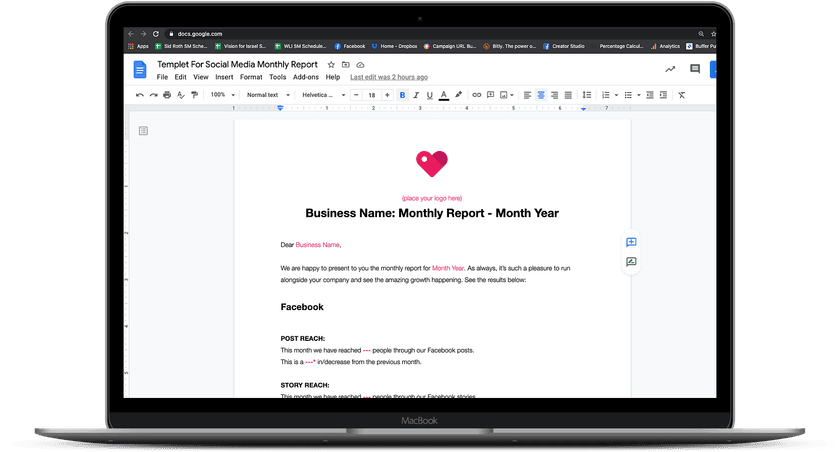Toggle Italic formatting
838x452 pixels.
pos(416,95)
